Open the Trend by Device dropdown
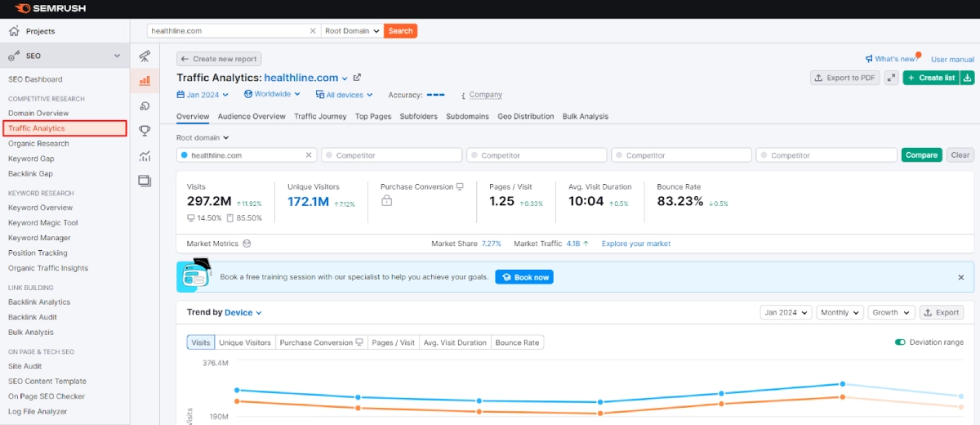 pos(243,312)
